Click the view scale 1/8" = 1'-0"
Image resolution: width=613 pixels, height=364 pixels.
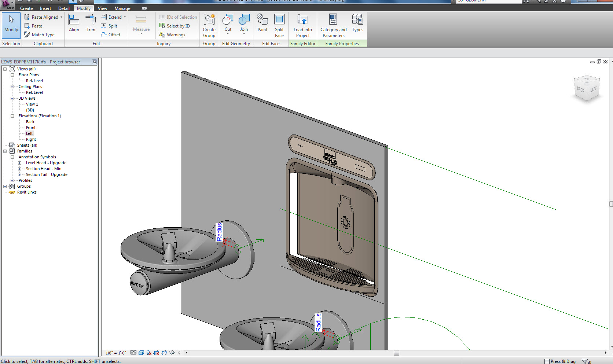(x=116, y=353)
